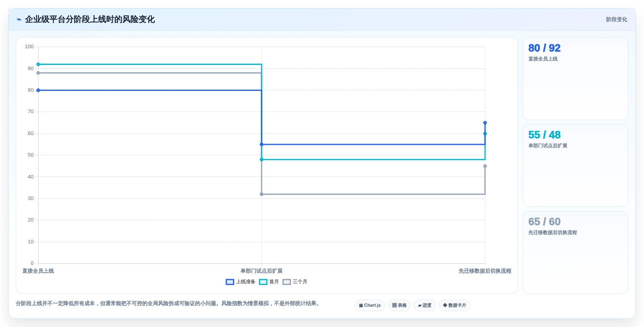Click the footnote text about 分阶段上线

(168, 303)
